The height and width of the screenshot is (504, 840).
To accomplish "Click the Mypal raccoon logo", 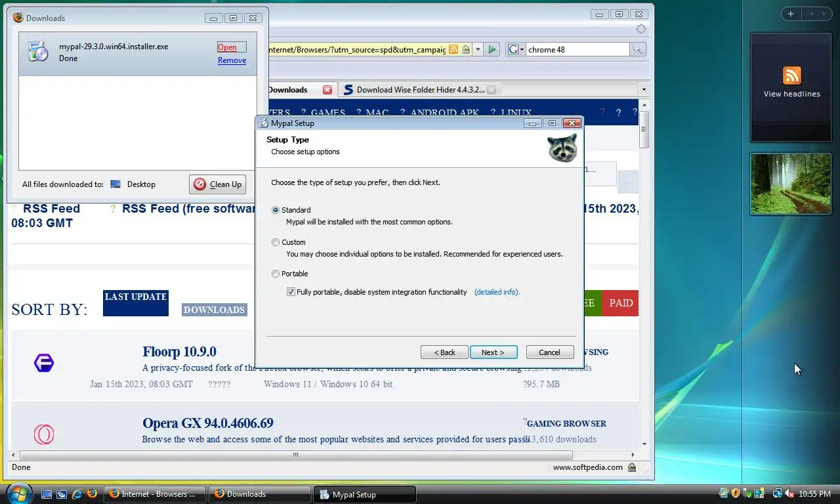I will tap(562, 148).
